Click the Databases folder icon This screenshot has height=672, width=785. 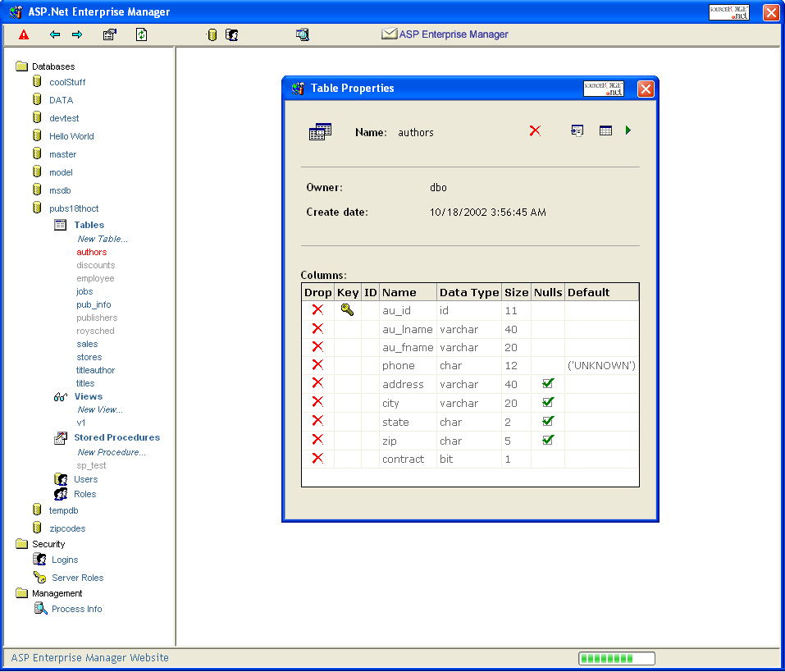[x=21, y=66]
